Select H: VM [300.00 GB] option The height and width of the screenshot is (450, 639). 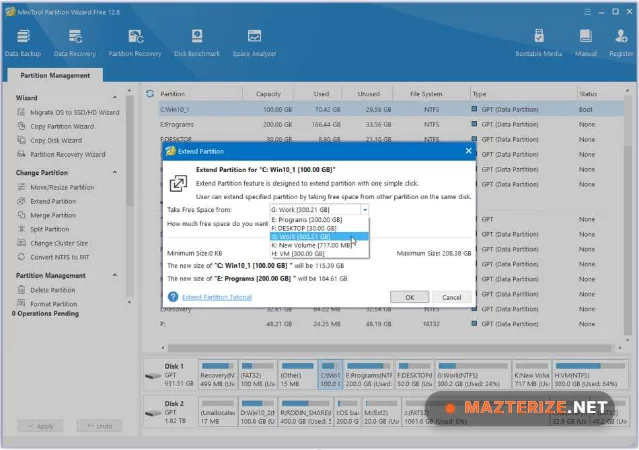click(x=320, y=254)
